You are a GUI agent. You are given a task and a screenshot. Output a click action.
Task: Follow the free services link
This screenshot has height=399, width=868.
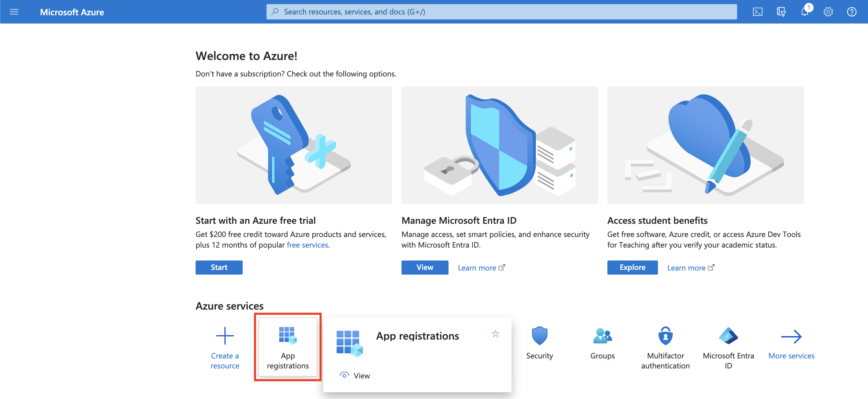tap(307, 245)
